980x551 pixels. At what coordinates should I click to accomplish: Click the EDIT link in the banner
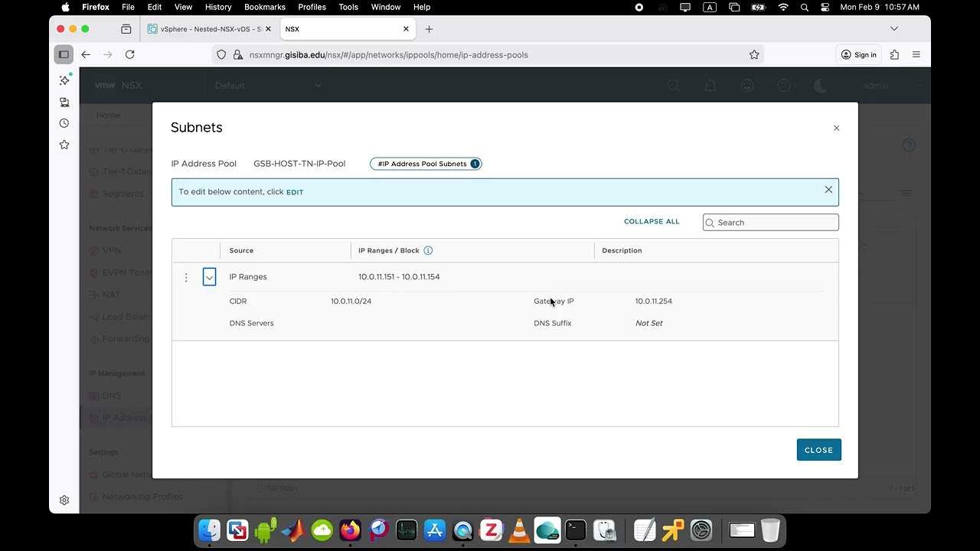click(x=295, y=192)
